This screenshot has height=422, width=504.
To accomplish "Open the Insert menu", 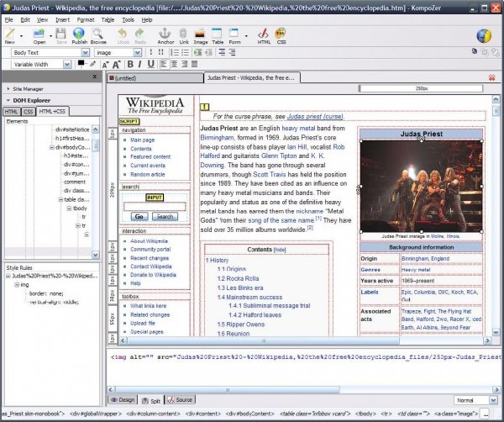I will point(63,20).
